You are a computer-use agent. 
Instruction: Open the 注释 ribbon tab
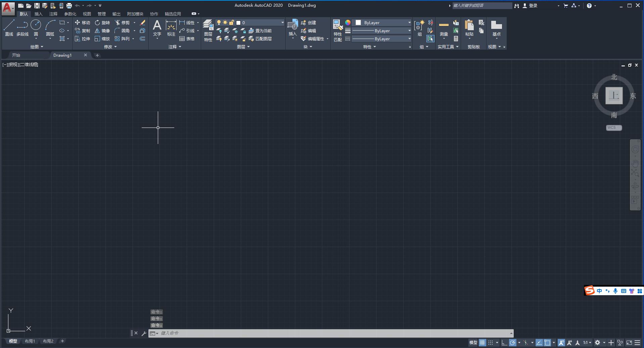point(53,14)
